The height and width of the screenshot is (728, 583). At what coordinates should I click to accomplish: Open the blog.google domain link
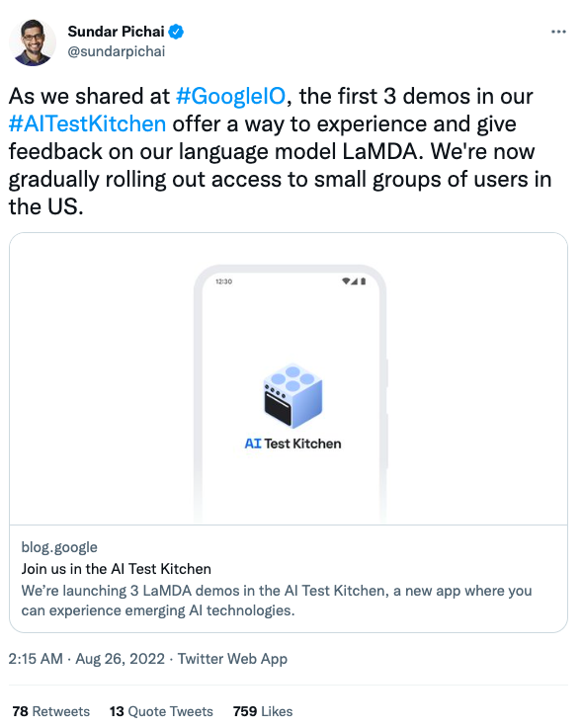tap(59, 547)
